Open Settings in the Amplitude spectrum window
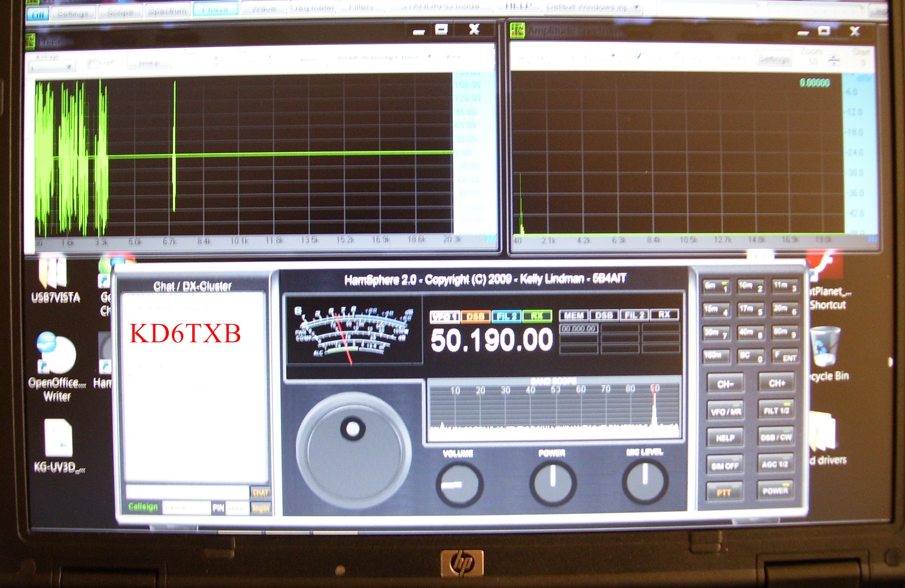The height and width of the screenshot is (588, 905). pyautogui.click(x=774, y=59)
